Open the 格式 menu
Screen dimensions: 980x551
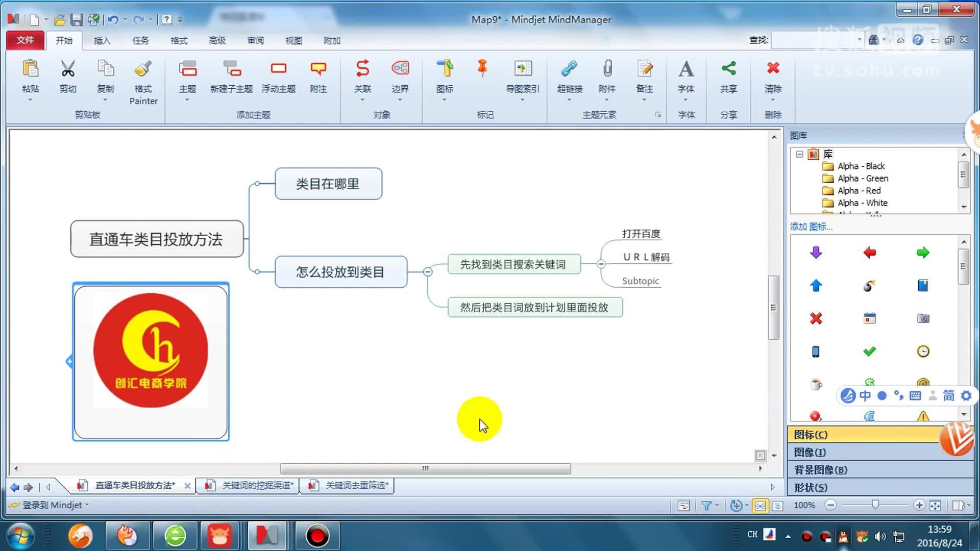(x=178, y=40)
